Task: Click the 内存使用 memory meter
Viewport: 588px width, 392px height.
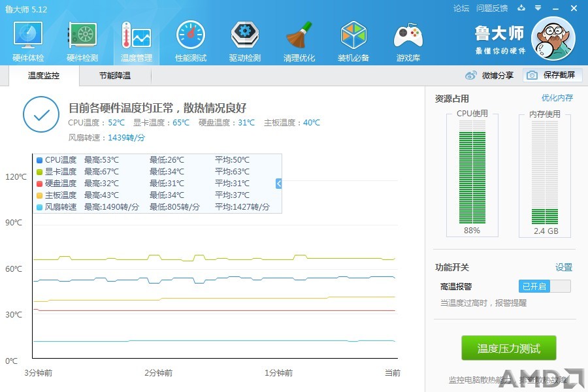Action: (545, 173)
